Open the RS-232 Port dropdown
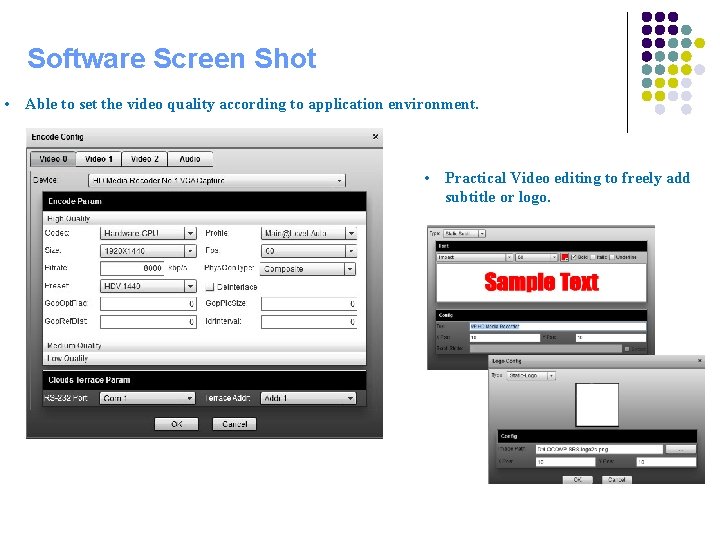Viewport: 720px width, 540px height. tap(147, 398)
